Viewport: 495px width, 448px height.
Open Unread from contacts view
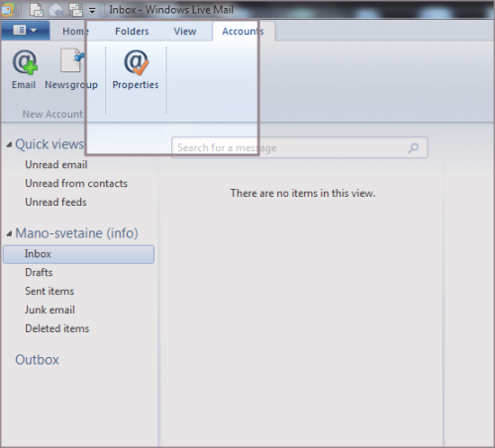pyautogui.click(x=76, y=183)
